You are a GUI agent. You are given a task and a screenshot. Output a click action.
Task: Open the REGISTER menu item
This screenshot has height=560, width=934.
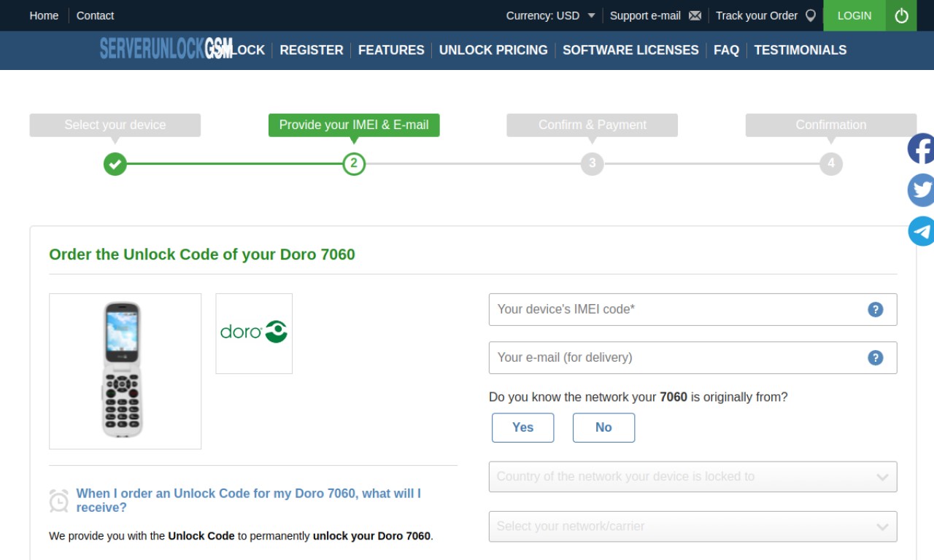[x=312, y=50]
